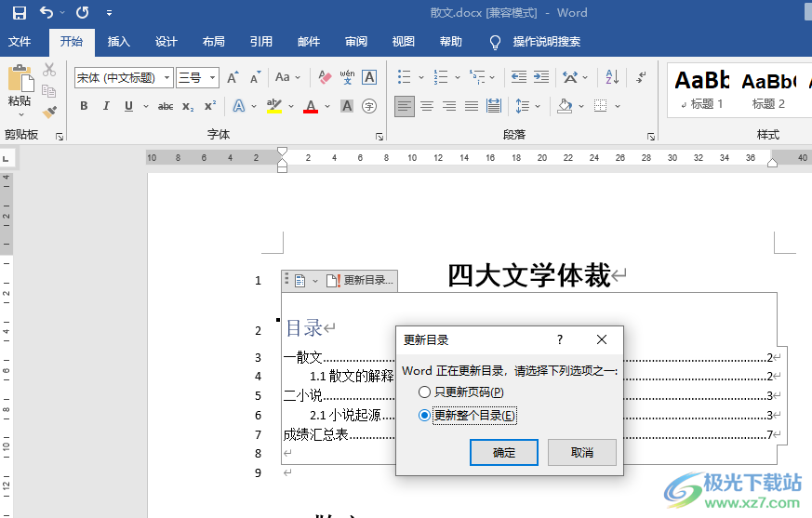812x518 pixels.
Task: Confirm with the 确定 button
Action: point(504,453)
